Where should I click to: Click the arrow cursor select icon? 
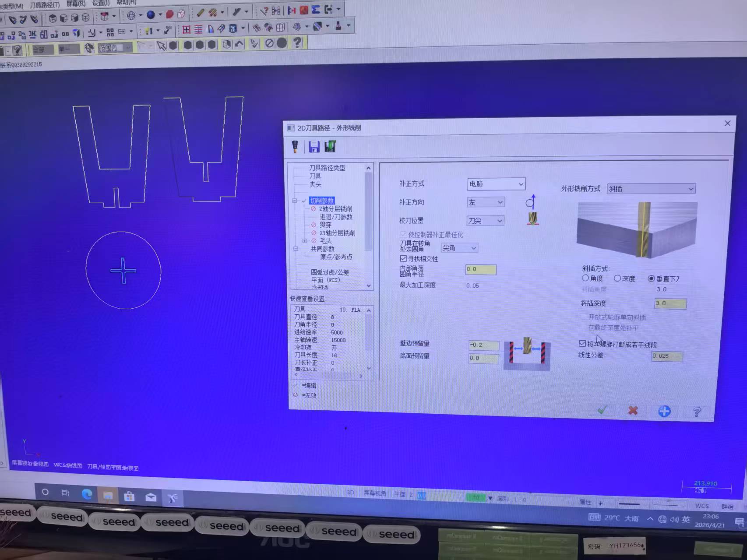click(x=162, y=46)
